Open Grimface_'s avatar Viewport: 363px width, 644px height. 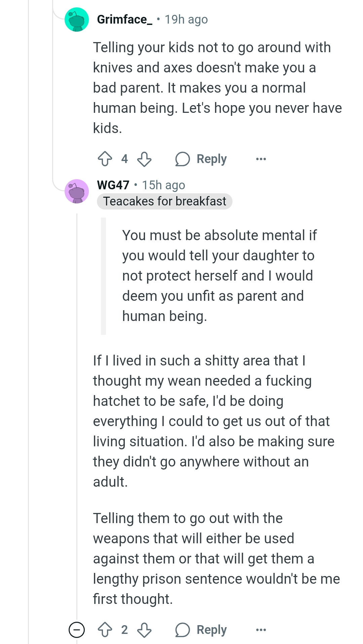pyautogui.click(x=77, y=20)
